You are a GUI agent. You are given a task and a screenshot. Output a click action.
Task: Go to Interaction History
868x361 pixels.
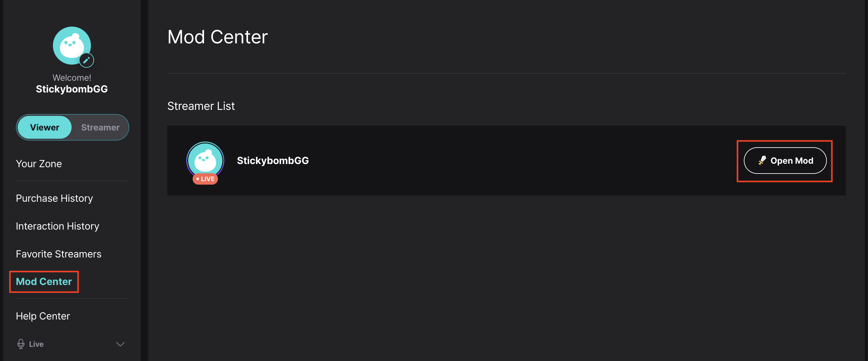pyautogui.click(x=57, y=226)
